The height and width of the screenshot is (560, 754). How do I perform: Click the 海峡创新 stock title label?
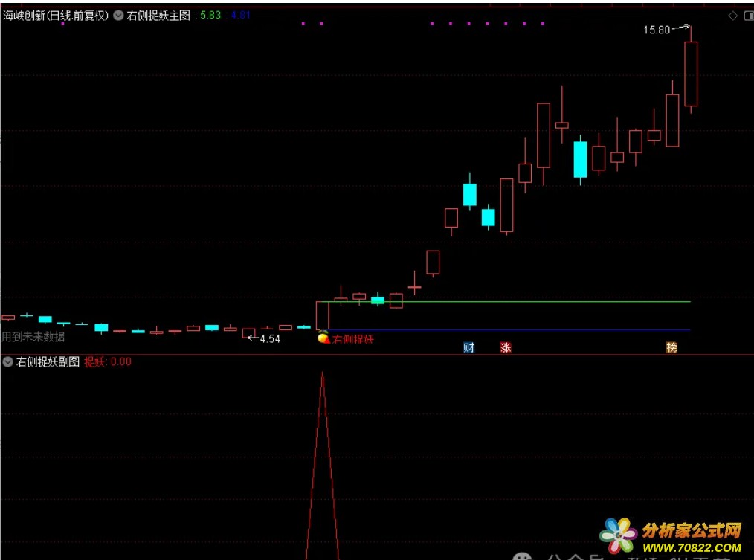tap(56, 16)
